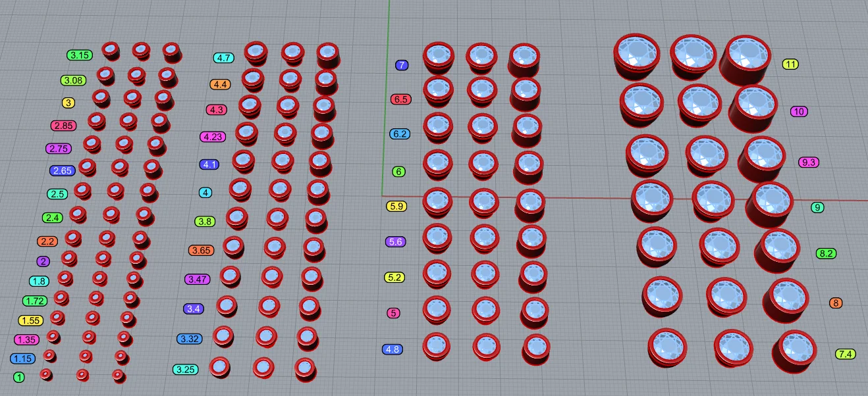Select the green 3.15 size label
Image resolution: width=868 pixels, height=396 pixels.
(80, 55)
